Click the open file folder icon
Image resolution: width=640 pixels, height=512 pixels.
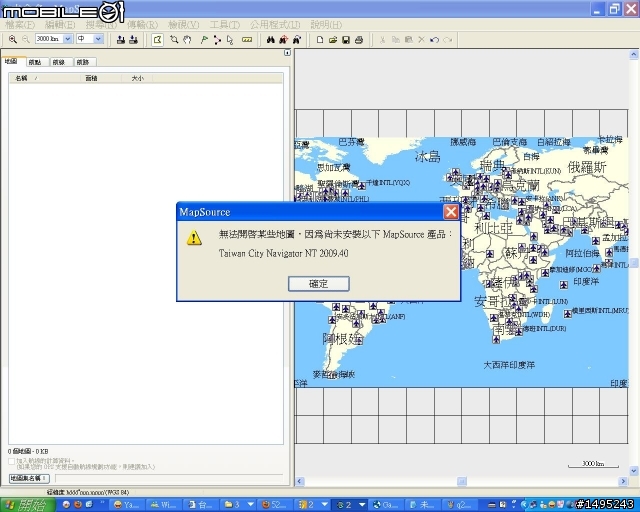point(333,40)
